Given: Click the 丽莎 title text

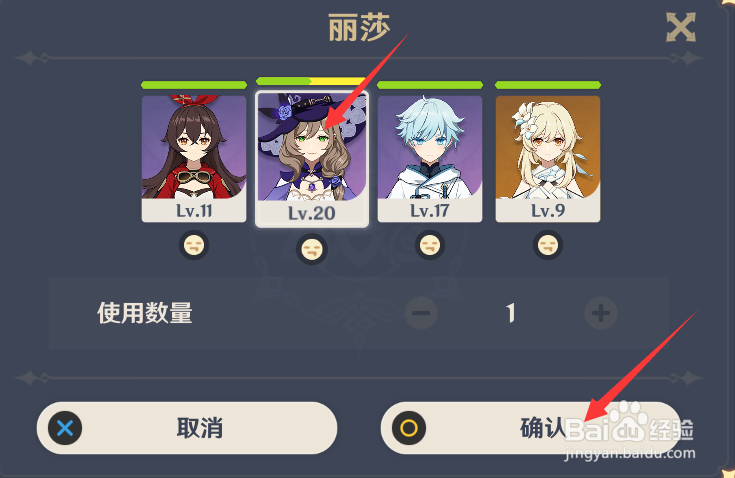Looking at the screenshot, I should click(359, 28).
